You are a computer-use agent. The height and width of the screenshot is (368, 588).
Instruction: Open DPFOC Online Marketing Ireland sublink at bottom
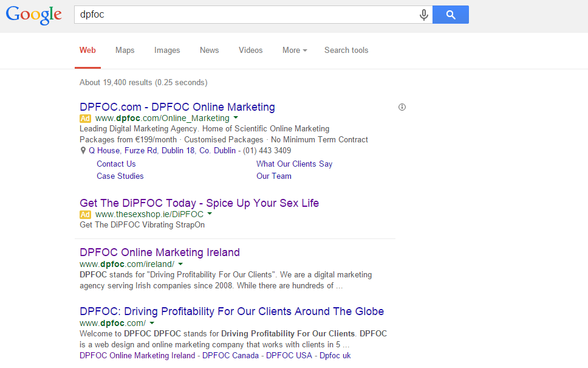[137, 356]
